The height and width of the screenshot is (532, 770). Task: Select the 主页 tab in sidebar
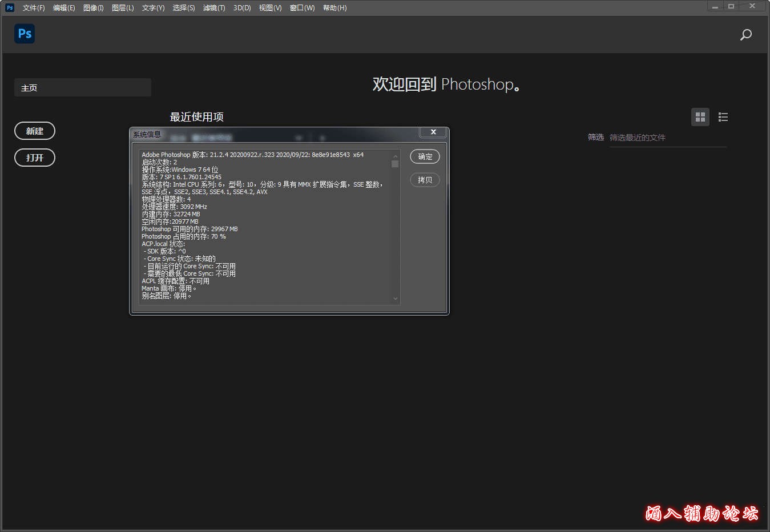coord(83,88)
